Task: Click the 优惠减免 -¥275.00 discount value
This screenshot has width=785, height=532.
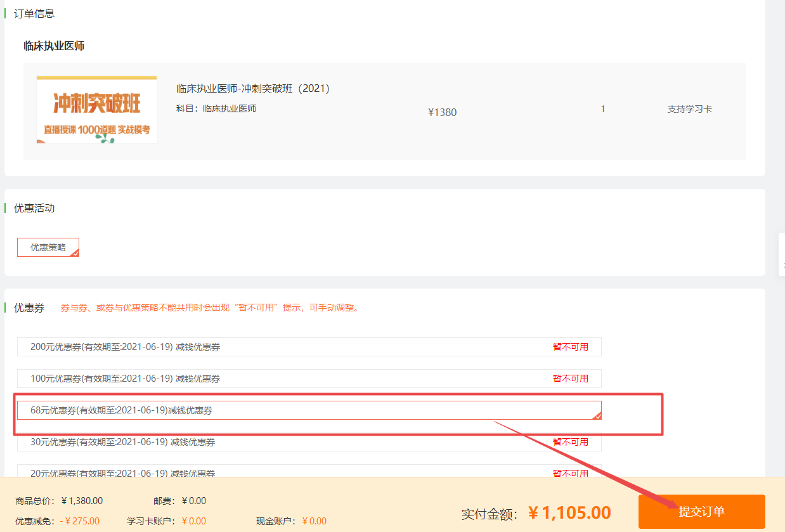Action: [x=80, y=521]
